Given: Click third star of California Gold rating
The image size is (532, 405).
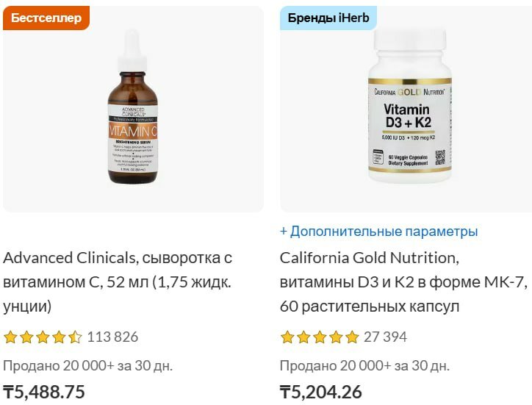Looking at the screenshot, I should pyautogui.click(x=320, y=337).
